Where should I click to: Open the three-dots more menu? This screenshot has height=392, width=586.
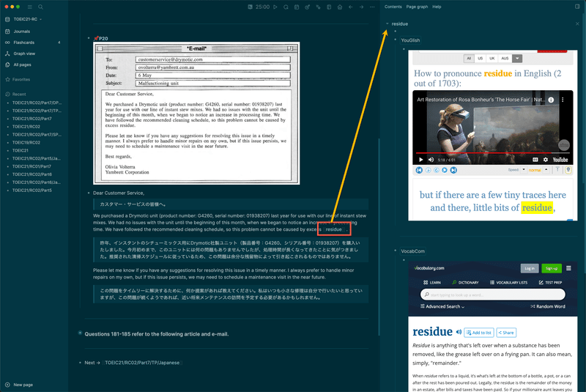(372, 7)
